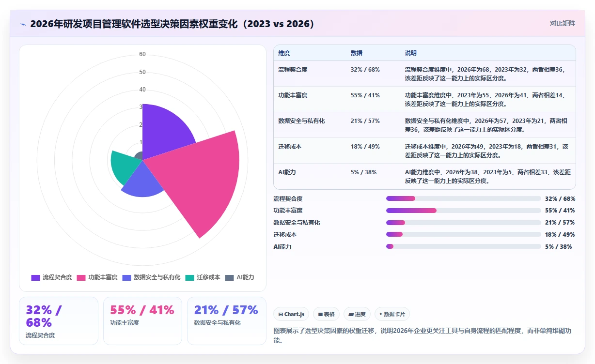
Task: Click the radial axis label 60
Action: click(x=142, y=54)
